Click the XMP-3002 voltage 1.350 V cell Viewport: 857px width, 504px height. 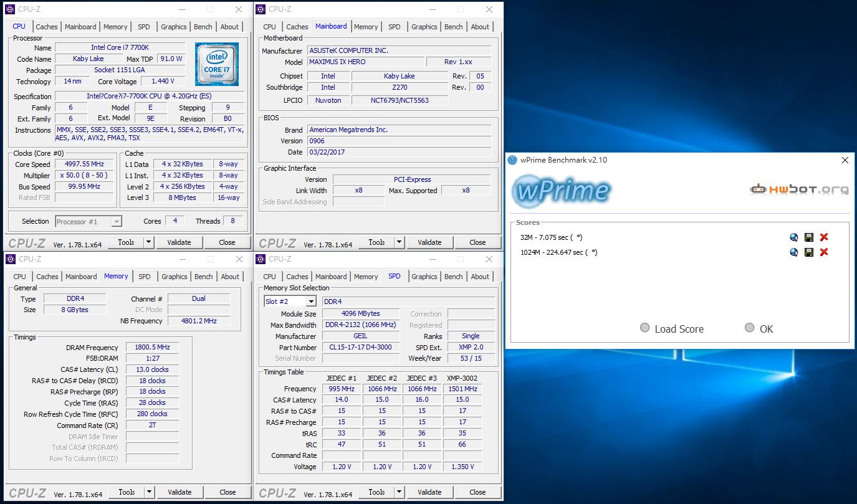462,467
